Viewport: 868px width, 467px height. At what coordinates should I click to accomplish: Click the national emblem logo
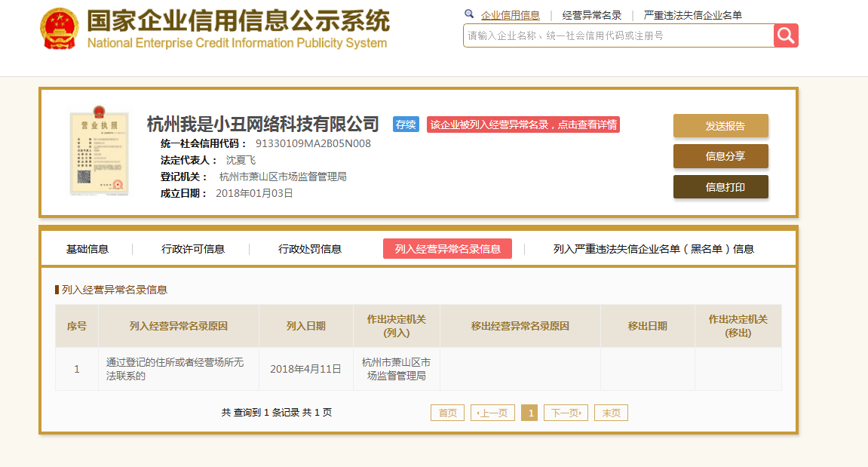coord(60,29)
